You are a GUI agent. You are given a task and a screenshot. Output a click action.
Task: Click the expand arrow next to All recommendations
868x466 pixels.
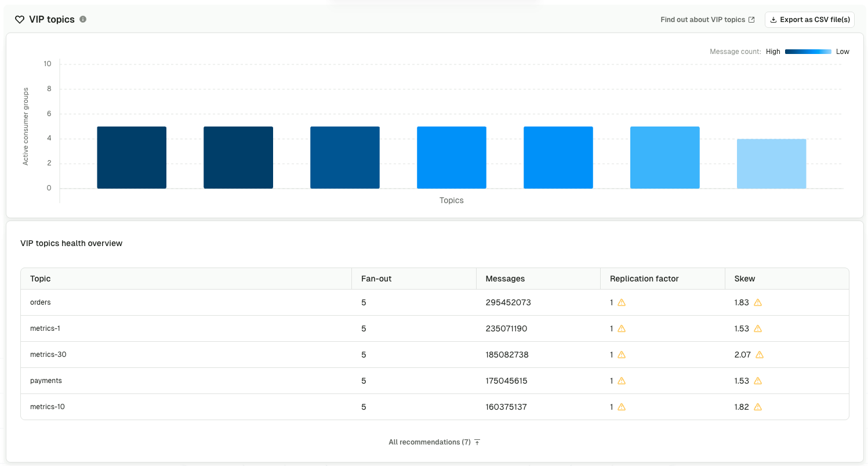pyautogui.click(x=477, y=442)
